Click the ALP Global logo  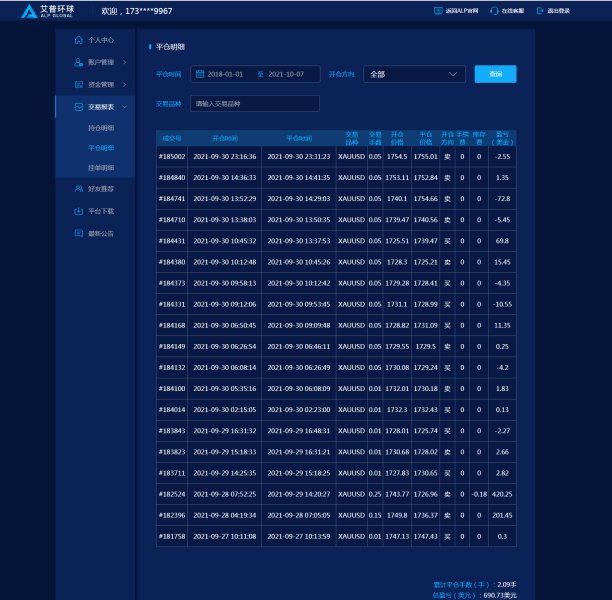click(x=47, y=11)
